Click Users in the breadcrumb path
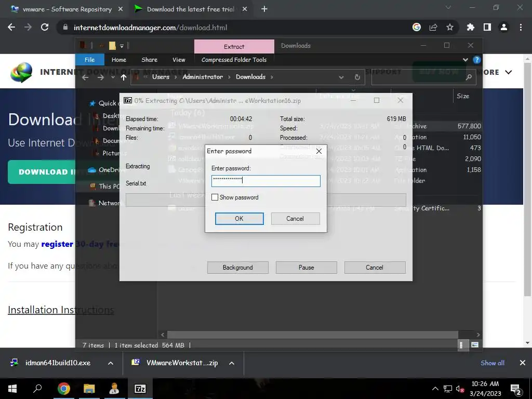532x399 pixels. coord(161,77)
